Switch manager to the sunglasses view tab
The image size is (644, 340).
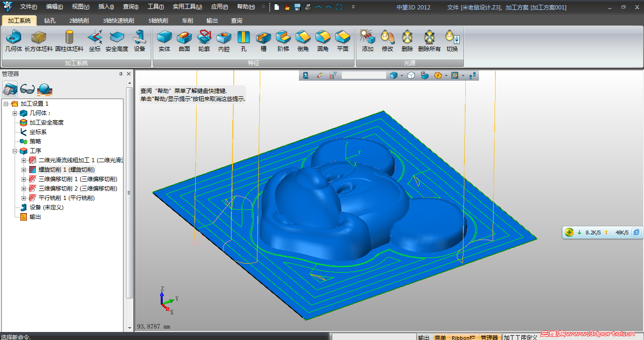click(x=27, y=89)
